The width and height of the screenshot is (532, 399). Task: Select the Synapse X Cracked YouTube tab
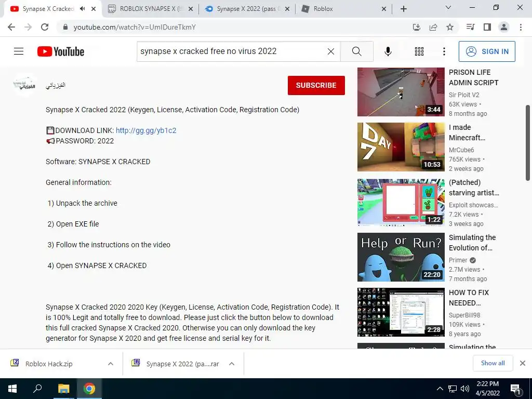(47, 9)
